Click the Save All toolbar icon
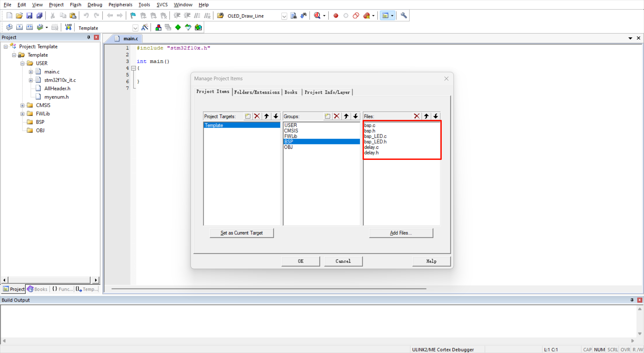This screenshot has height=353, width=644. [x=40, y=15]
